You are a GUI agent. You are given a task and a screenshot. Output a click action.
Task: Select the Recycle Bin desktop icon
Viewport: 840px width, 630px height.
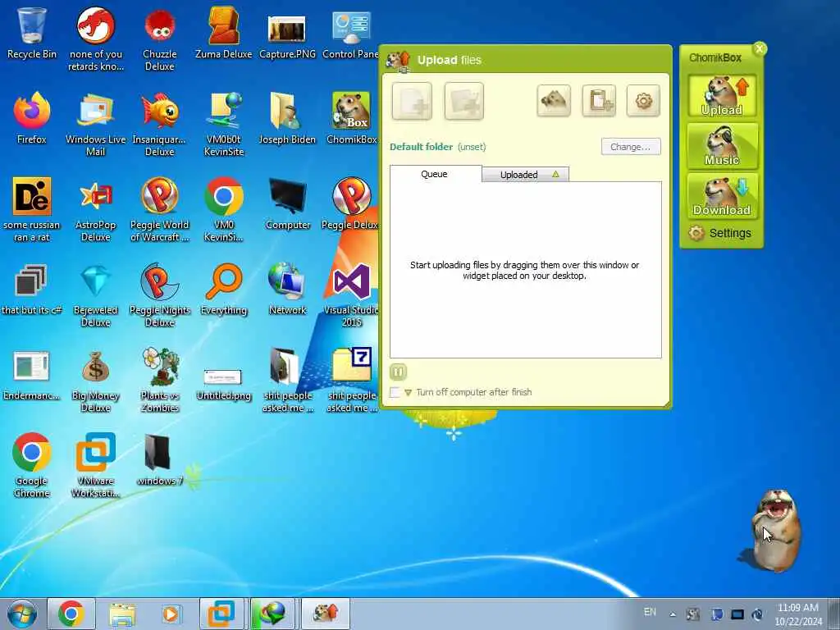coord(32,33)
